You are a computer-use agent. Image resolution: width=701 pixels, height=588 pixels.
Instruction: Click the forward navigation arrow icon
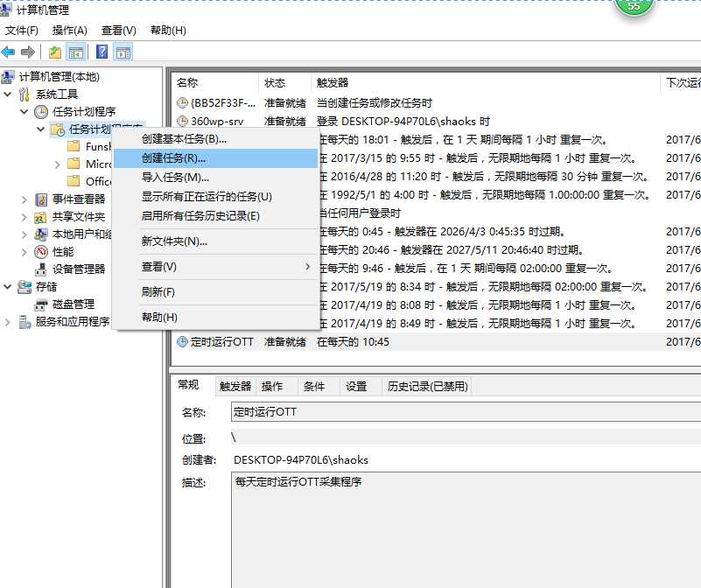(28, 51)
